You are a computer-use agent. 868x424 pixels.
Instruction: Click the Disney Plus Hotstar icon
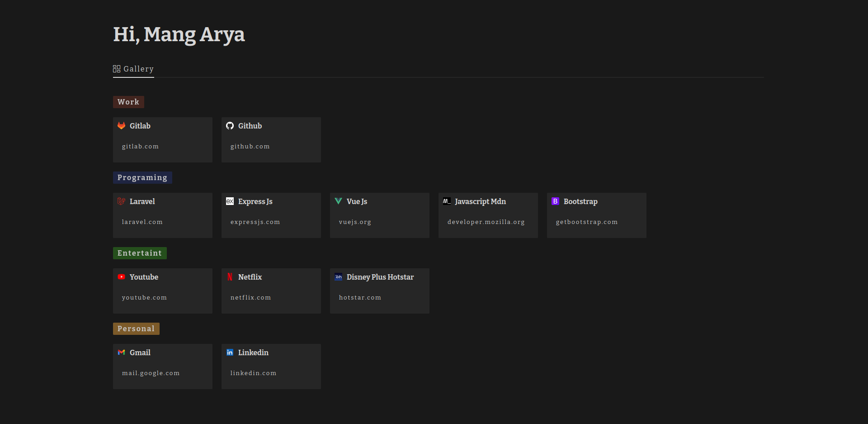click(x=338, y=277)
